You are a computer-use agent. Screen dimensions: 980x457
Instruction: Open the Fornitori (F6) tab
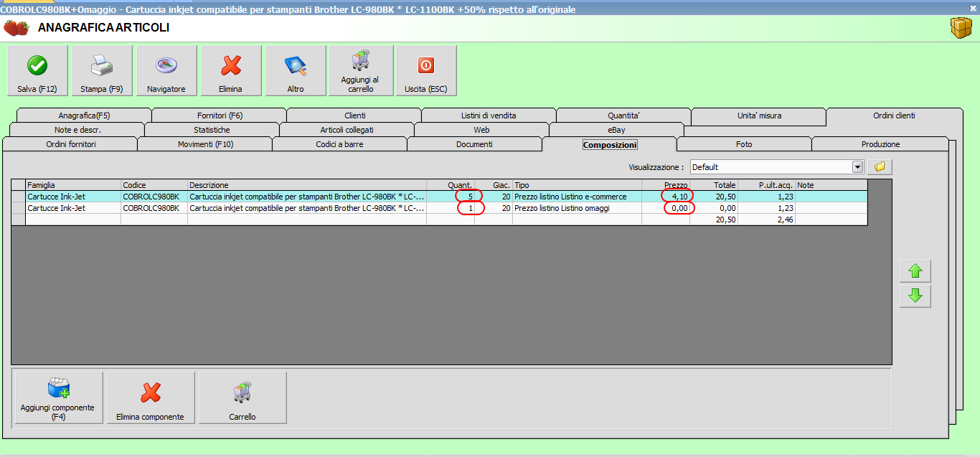[x=220, y=116]
